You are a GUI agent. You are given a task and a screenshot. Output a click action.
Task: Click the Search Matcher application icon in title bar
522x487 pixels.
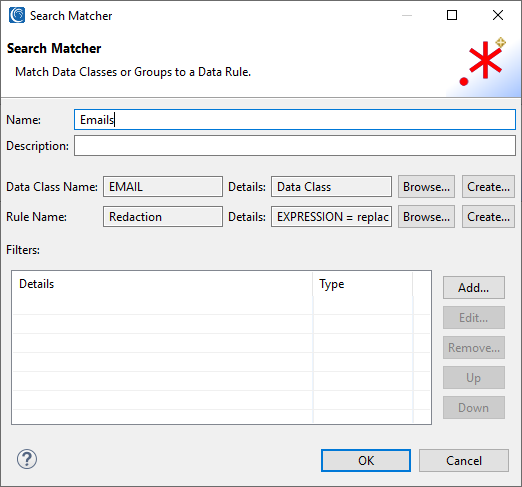pyautogui.click(x=17, y=15)
